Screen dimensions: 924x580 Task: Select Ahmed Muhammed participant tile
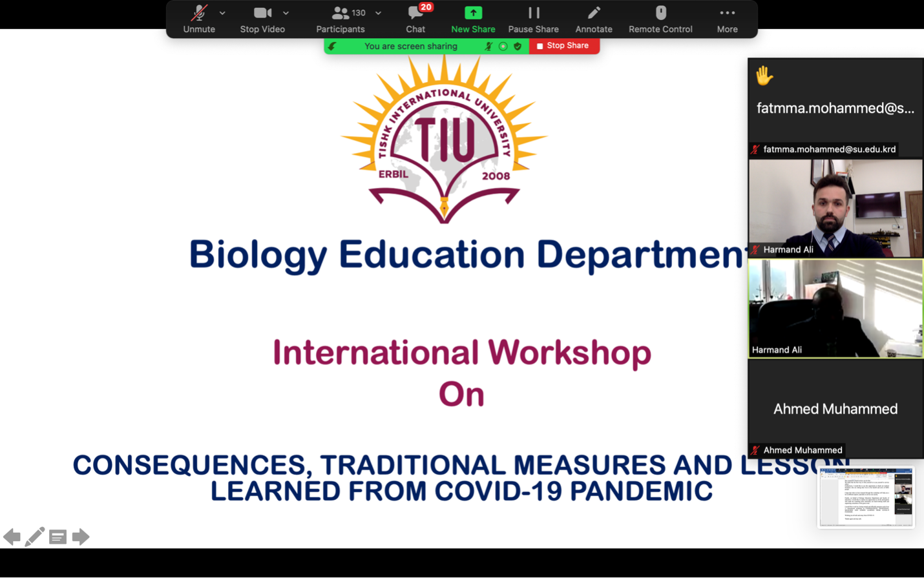click(835, 409)
